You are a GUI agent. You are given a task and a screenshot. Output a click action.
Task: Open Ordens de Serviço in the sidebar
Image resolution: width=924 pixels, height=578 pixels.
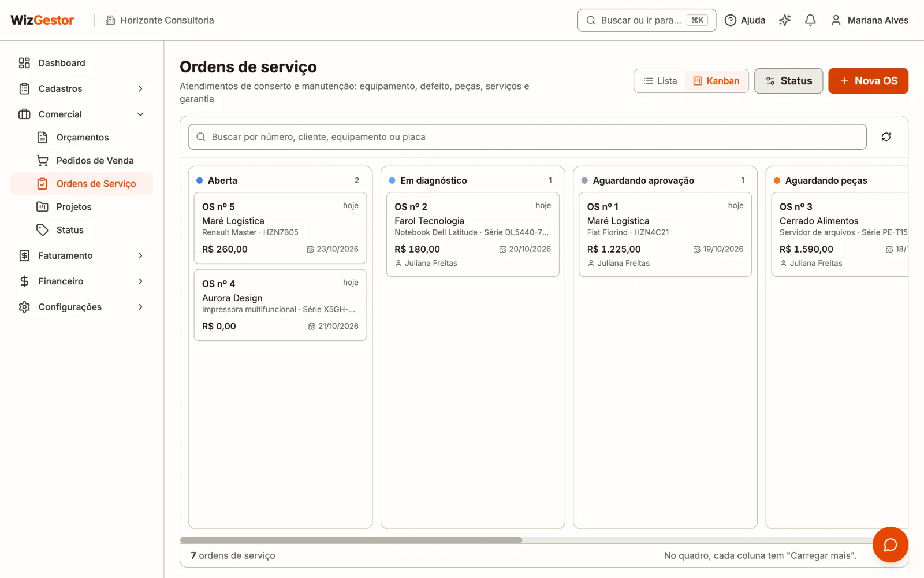(x=82, y=184)
